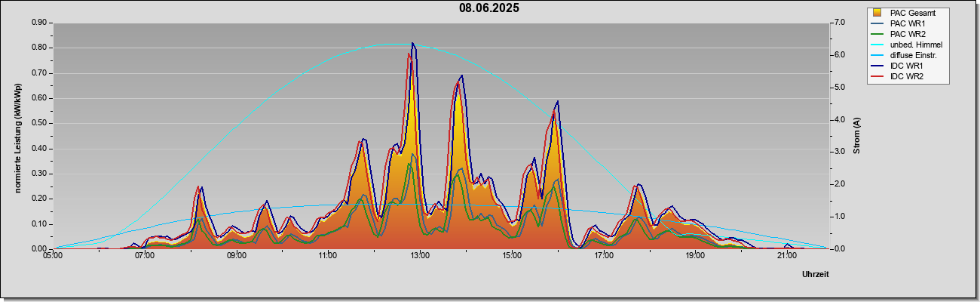Screen dimensions: 980x302
Task: Click the Uhrzeit axis title
Action: [816, 275]
